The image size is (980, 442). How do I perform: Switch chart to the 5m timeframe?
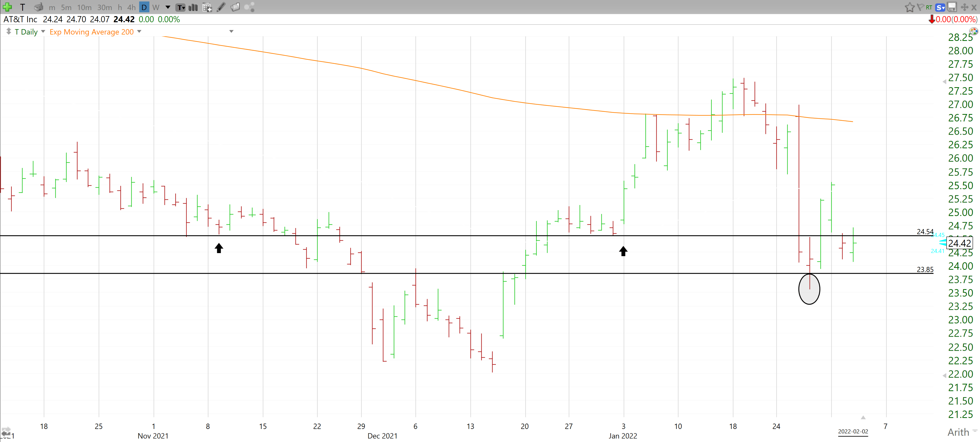click(66, 7)
